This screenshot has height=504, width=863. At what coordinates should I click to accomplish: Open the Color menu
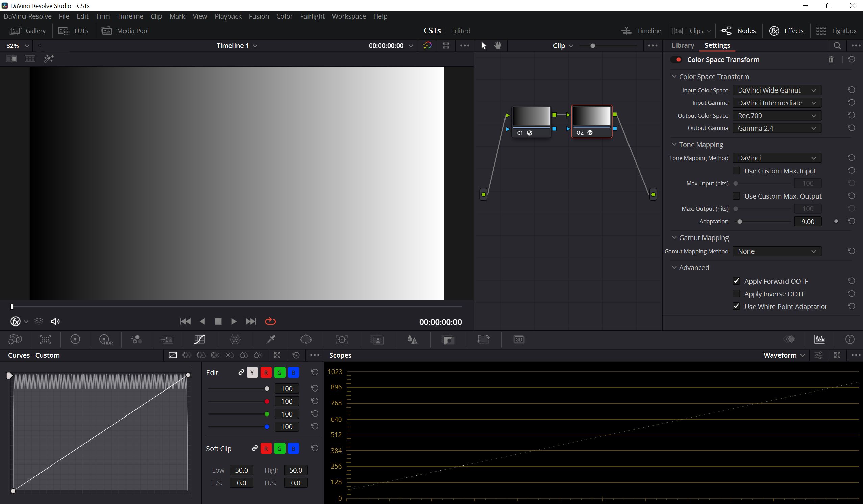point(284,16)
